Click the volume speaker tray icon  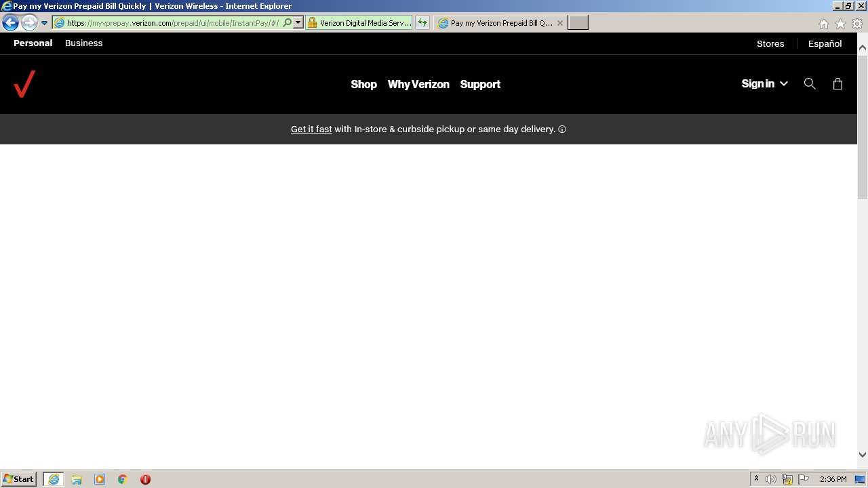pyautogui.click(x=771, y=479)
